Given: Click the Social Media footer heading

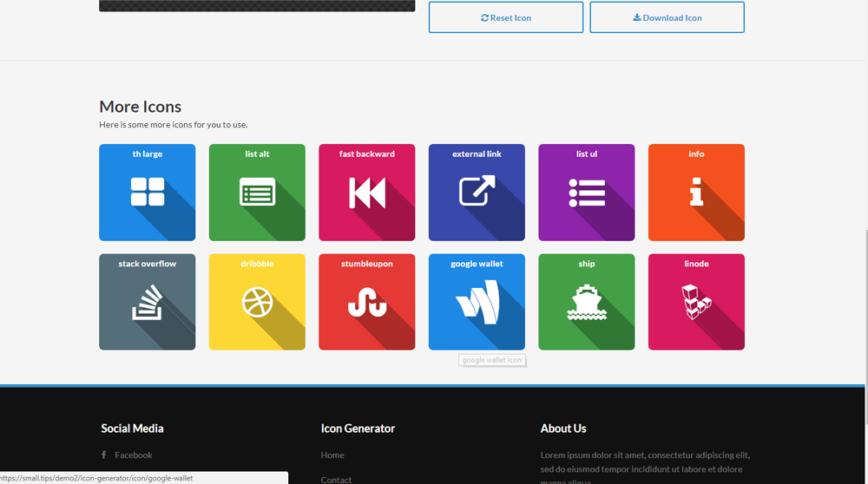Looking at the screenshot, I should pos(132,428).
